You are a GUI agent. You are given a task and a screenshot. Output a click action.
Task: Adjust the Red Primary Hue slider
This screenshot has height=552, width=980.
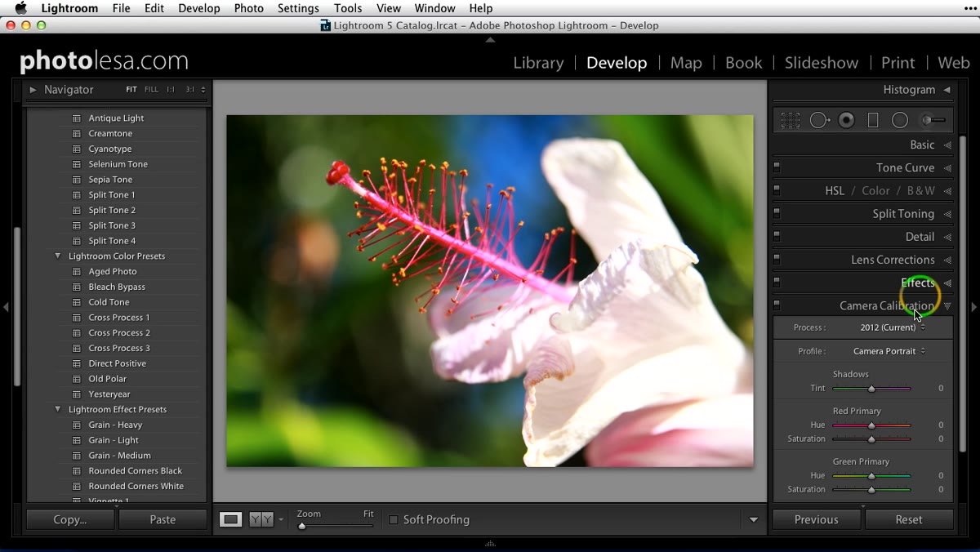click(871, 425)
